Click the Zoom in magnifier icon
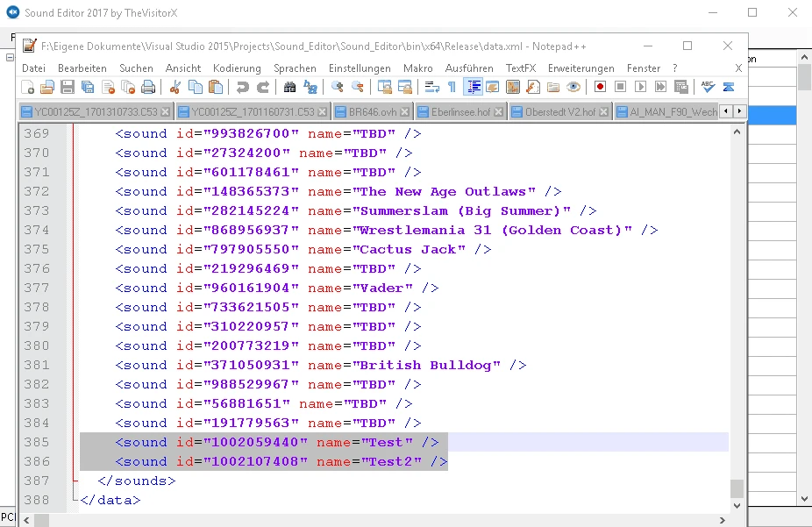Screen dimensions: 812x527 coord(337,87)
